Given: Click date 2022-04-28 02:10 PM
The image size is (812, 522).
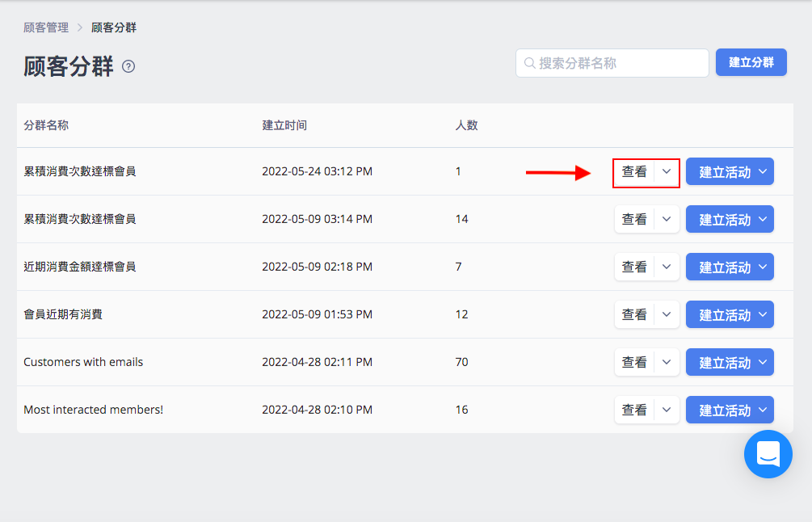Looking at the screenshot, I should [317, 410].
